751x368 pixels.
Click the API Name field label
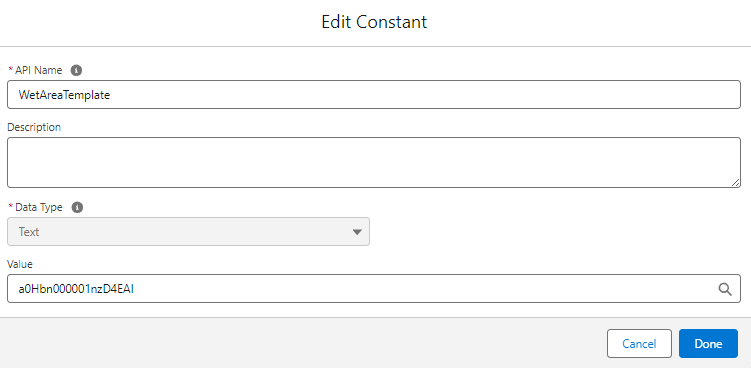39,70
